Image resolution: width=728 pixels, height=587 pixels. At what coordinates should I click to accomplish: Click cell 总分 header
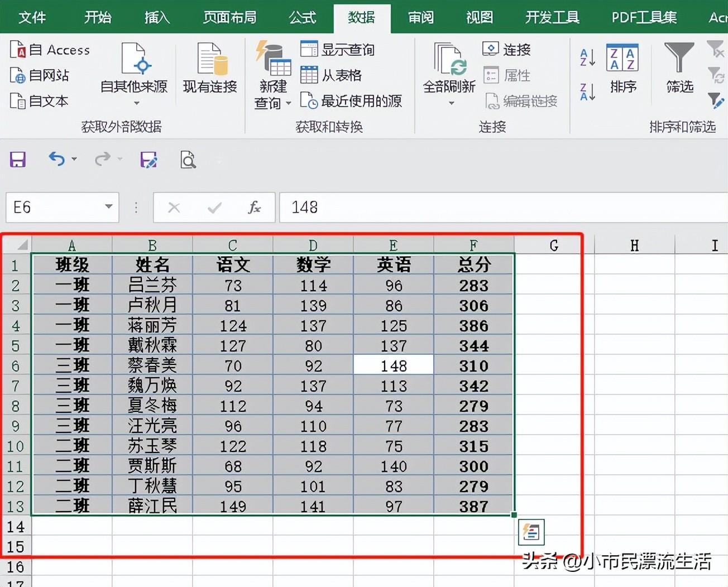(474, 264)
